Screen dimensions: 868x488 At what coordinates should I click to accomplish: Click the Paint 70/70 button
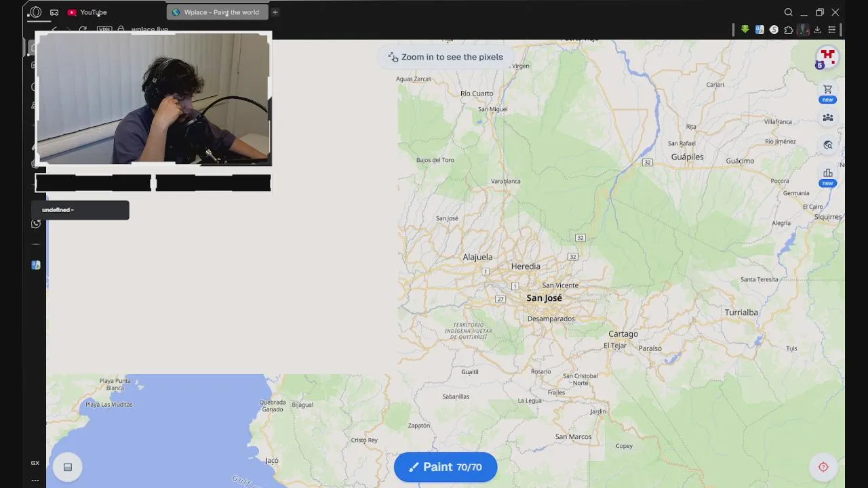coord(446,467)
